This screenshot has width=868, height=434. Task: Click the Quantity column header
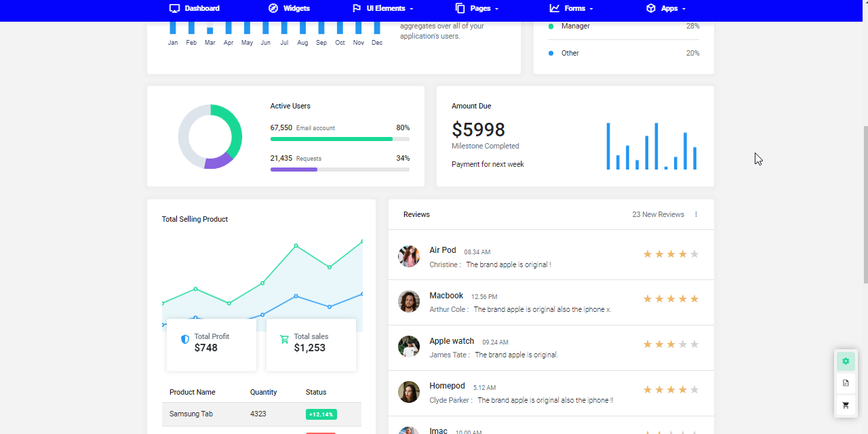pyautogui.click(x=264, y=392)
